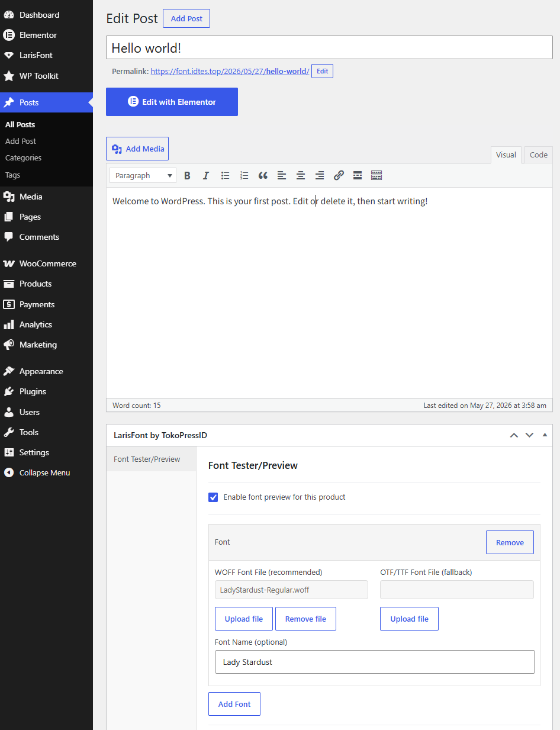Open WooCommerce menu
This screenshot has width=560, height=730.
coord(46,263)
